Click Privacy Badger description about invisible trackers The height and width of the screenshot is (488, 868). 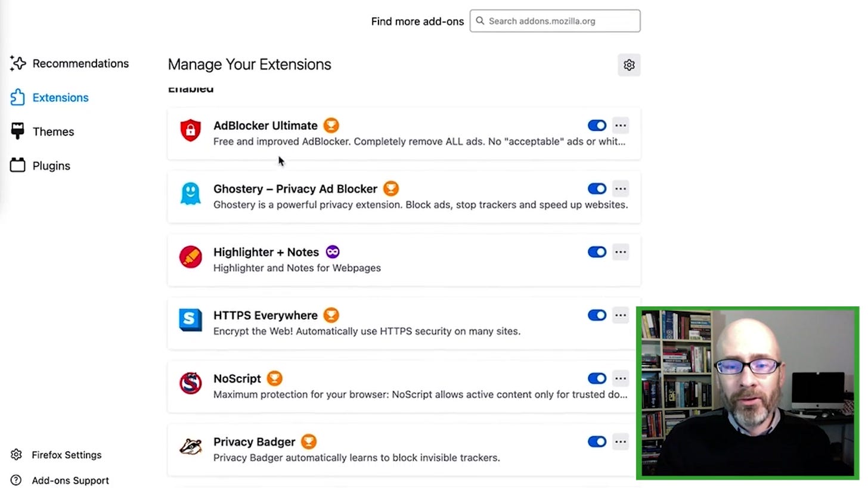(356, 457)
